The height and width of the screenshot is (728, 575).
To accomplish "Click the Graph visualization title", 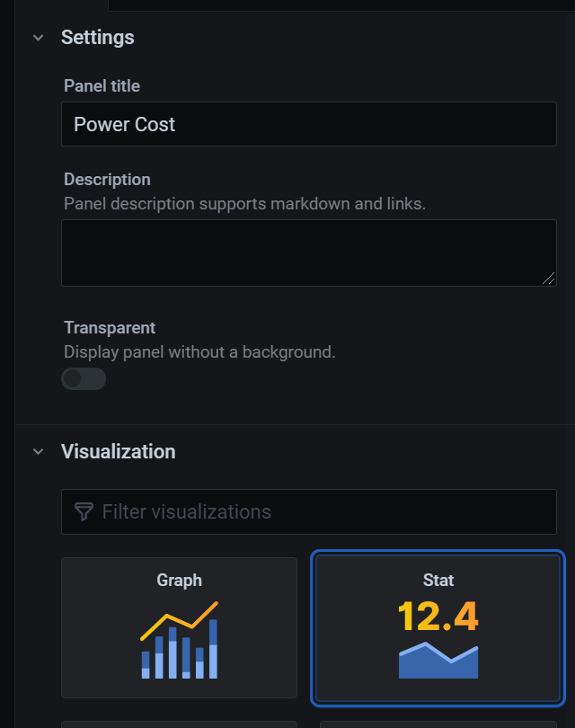I will pyautogui.click(x=180, y=581).
